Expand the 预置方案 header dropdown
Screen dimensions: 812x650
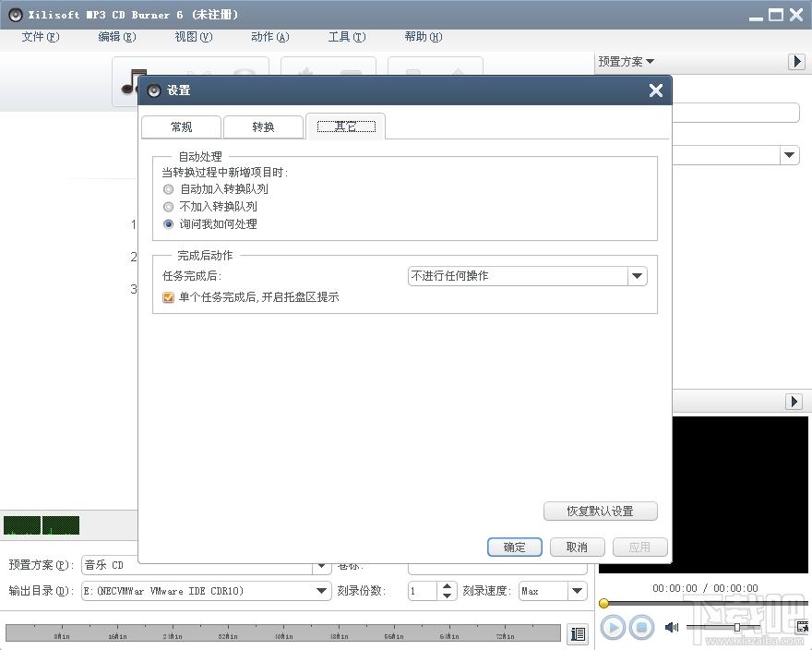tap(627, 62)
